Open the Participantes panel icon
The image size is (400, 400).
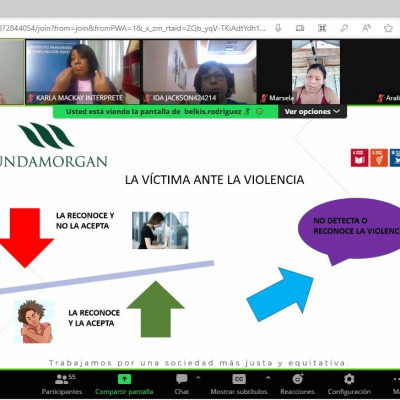pyautogui.click(x=62, y=379)
